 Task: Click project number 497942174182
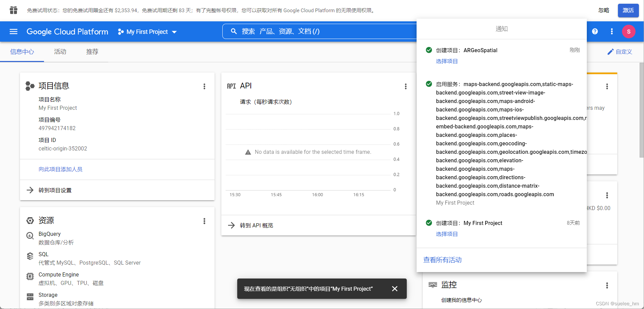tap(57, 128)
